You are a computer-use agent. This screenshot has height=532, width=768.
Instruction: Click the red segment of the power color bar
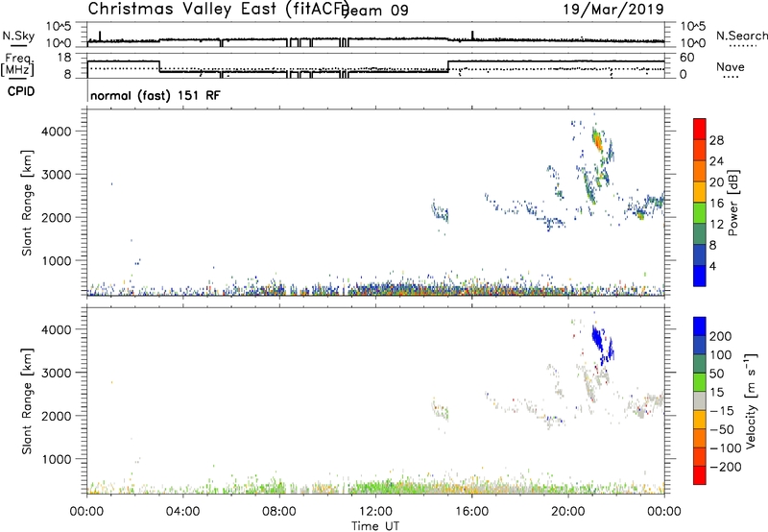(x=700, y=129)
